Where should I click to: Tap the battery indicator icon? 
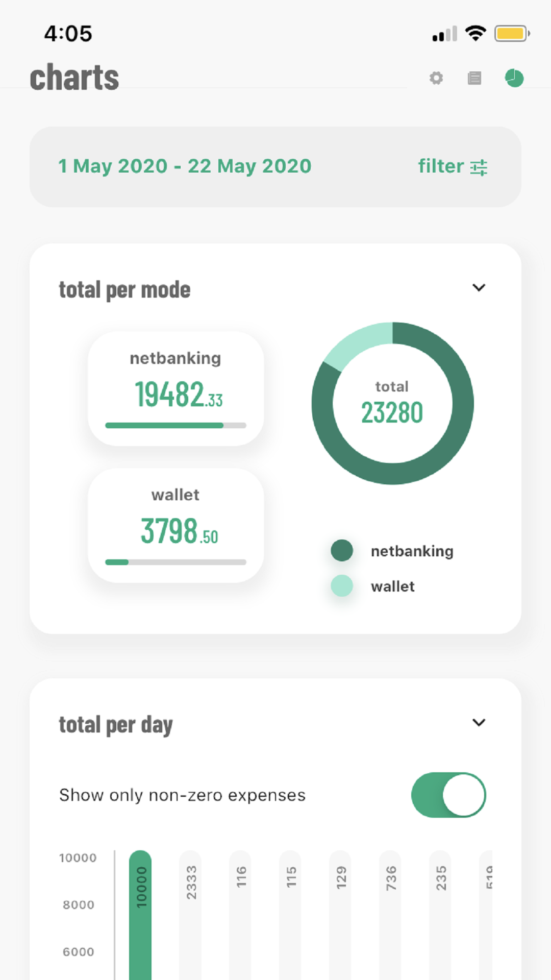pos(512,34)
